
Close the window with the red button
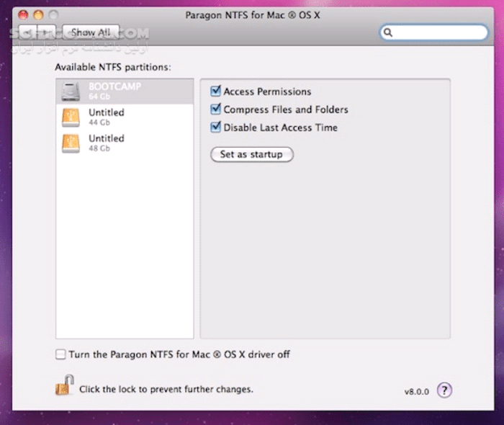click(23, 15)
